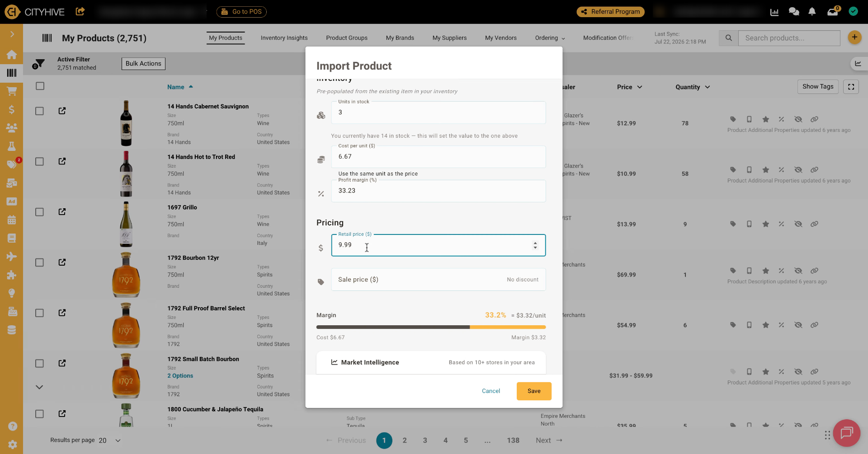
Task: Click the share icon next to CityHive logo
Action: click(x=80, y=11)
